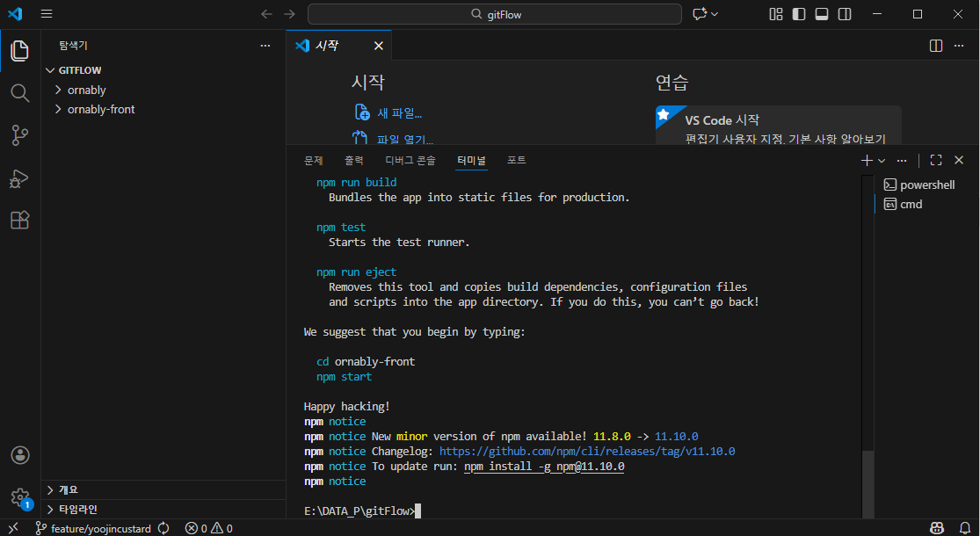Open the Source Control view
The height and width of the screenshot is (536, 980).
[19, 135]
